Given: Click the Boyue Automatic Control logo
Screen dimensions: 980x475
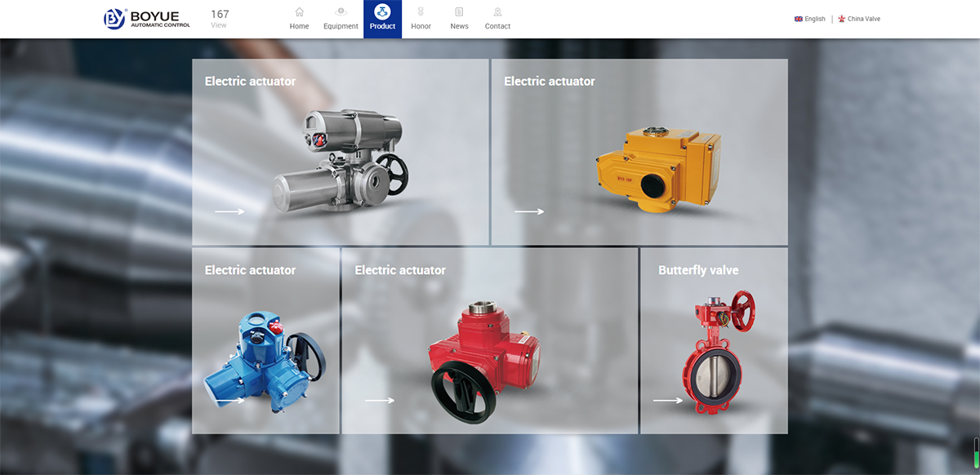Looking at the screenshot, I should pos(147,19).
